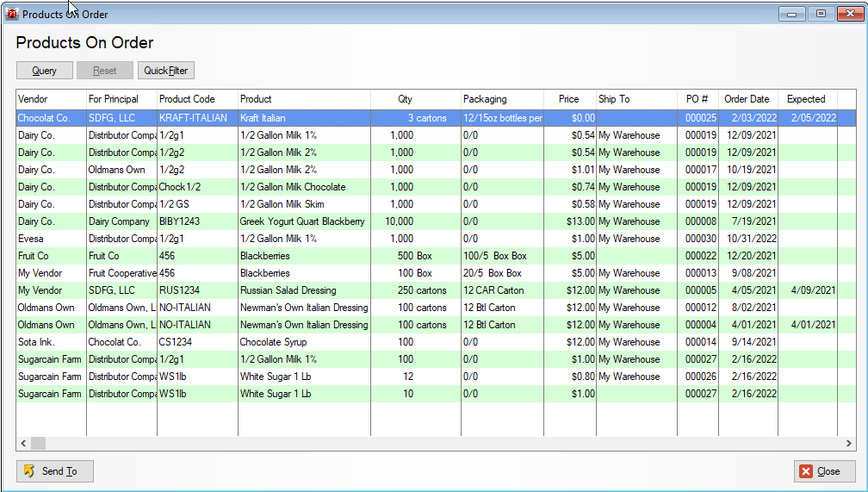The height and width of the screenshot is (492, 868).
Task: Sort by Ship To column header
Action: point(636,99)
